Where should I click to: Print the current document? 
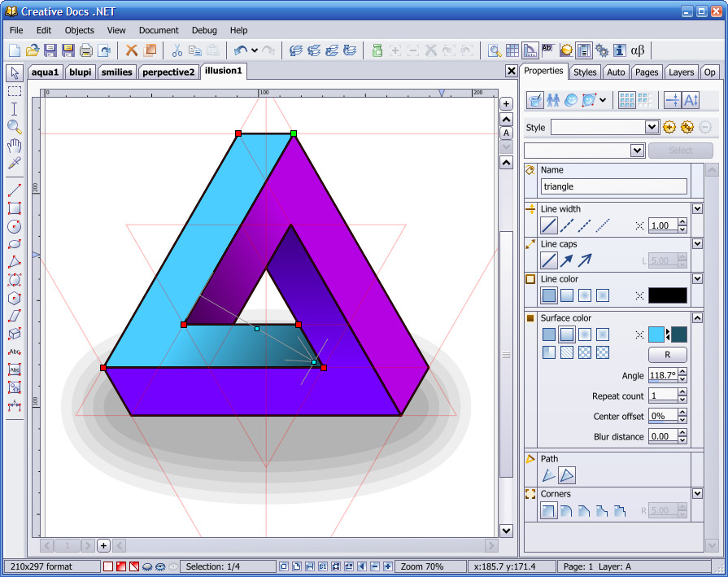[86, 50]
